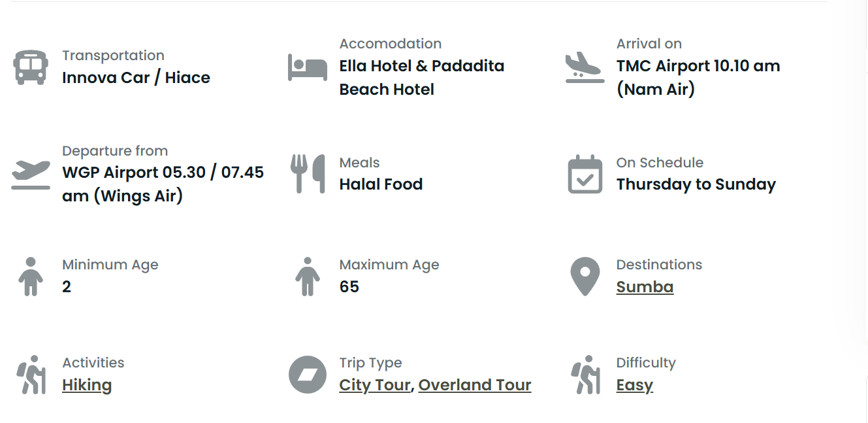Click the calendar On Schedule icon
Image resolution: width=868 pixels, height=423 pixels.
tap(585, 174)
